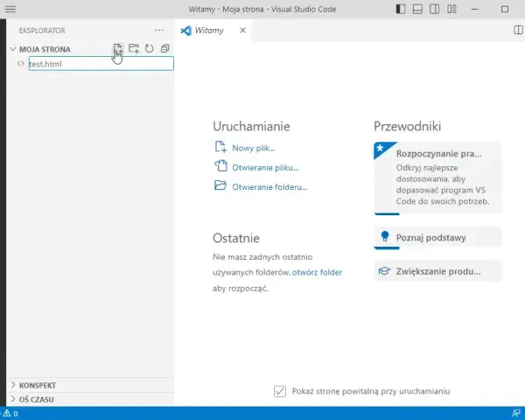Click the Nowy plik... link

coord(254,148)
